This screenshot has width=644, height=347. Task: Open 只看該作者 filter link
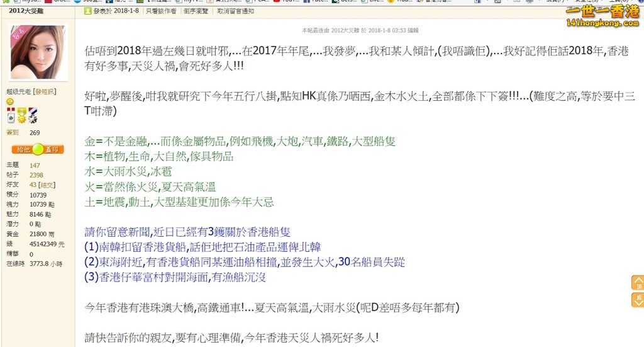(x=161, y=11)
